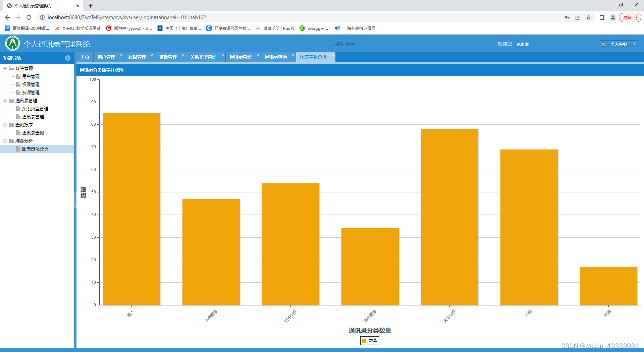Open the 百度翻译 bookmark
The height and width of the screenshot is (352, 644).
coord(27,28)
